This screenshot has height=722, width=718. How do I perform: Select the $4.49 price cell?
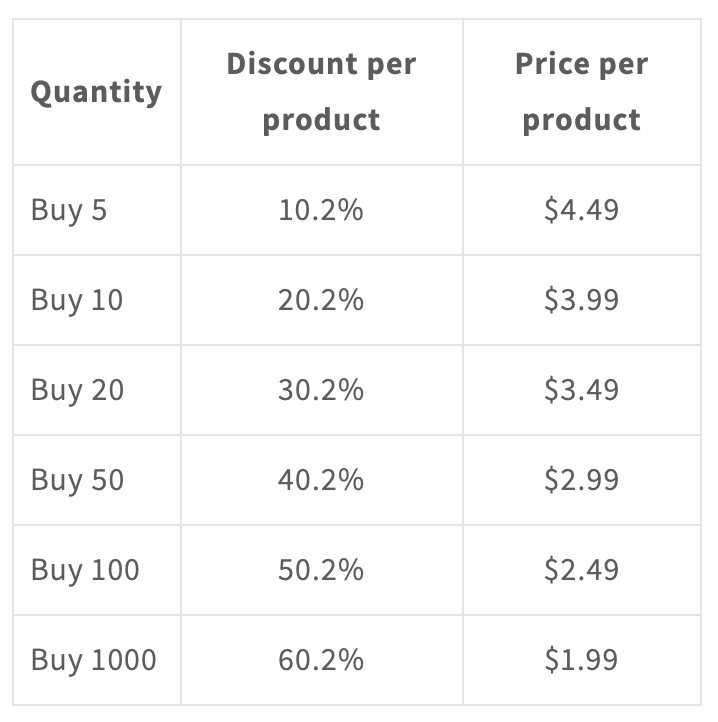tap(582, 210)
